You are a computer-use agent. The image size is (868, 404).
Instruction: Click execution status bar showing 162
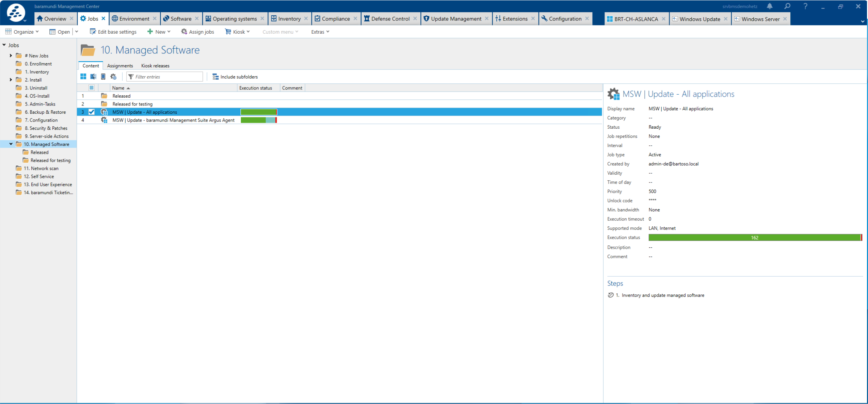tap(754, 238)
